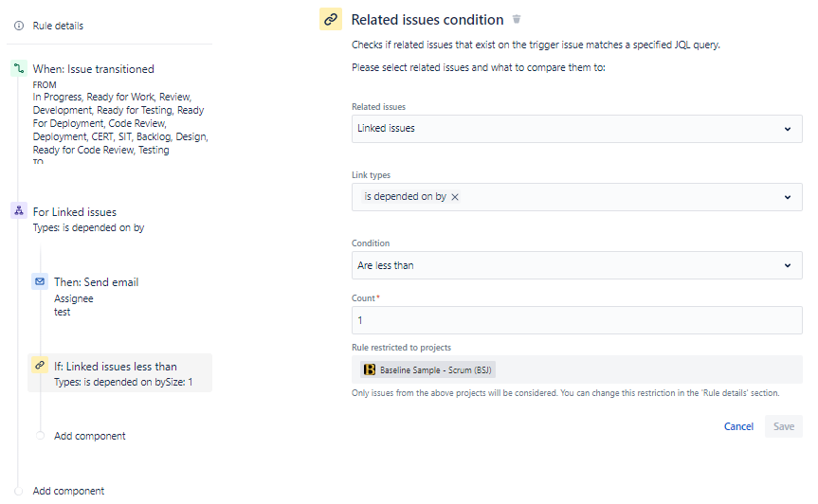Open the Send email action icon
The image size is (818, 504).
[x=40, y=281]
